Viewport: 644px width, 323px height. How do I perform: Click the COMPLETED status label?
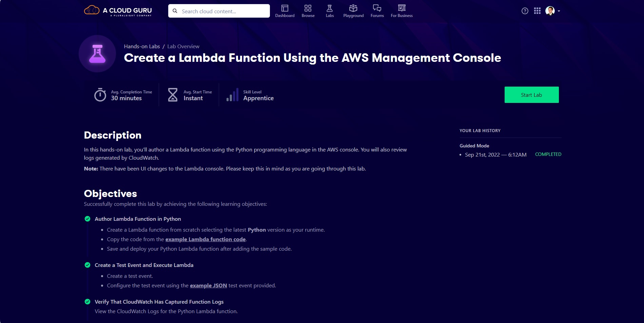(x=548, y=154)
